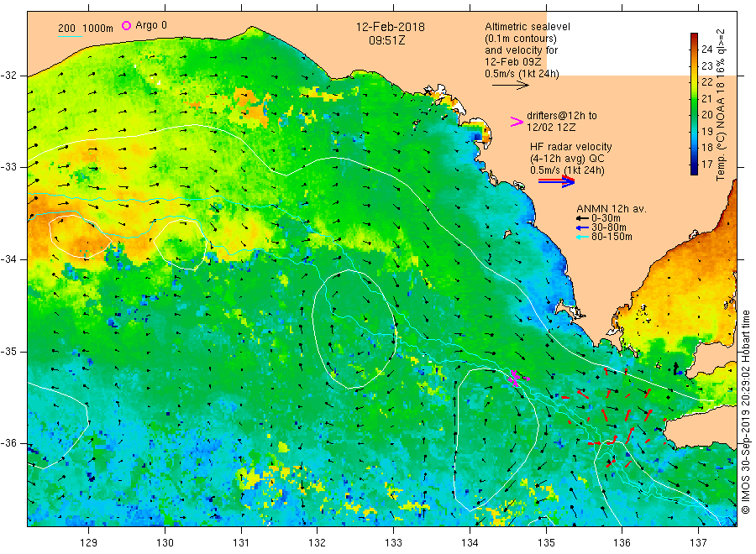Click the dark blue bottom of the color bar

point(695,170)
